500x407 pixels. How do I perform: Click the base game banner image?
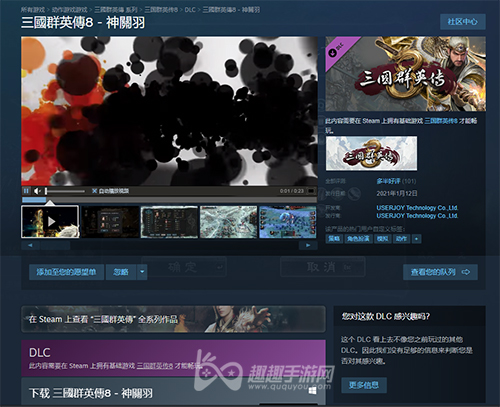[x=371, y=153]
